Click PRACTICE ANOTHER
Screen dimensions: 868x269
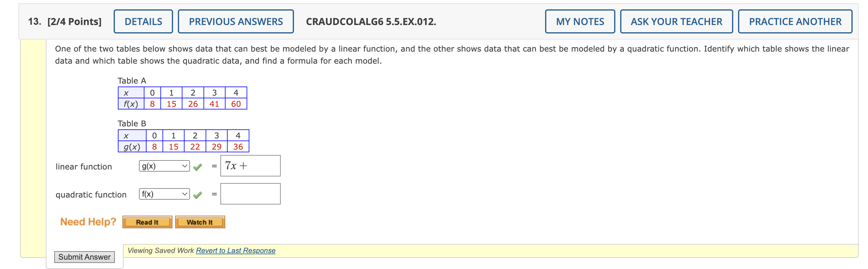[x=795, y=21]
